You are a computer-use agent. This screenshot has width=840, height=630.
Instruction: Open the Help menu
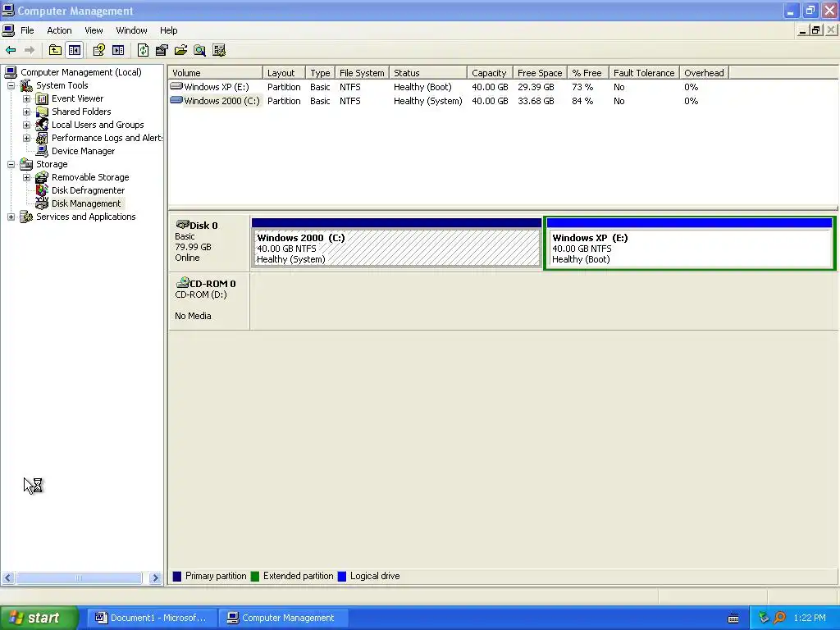click(168, 30)
